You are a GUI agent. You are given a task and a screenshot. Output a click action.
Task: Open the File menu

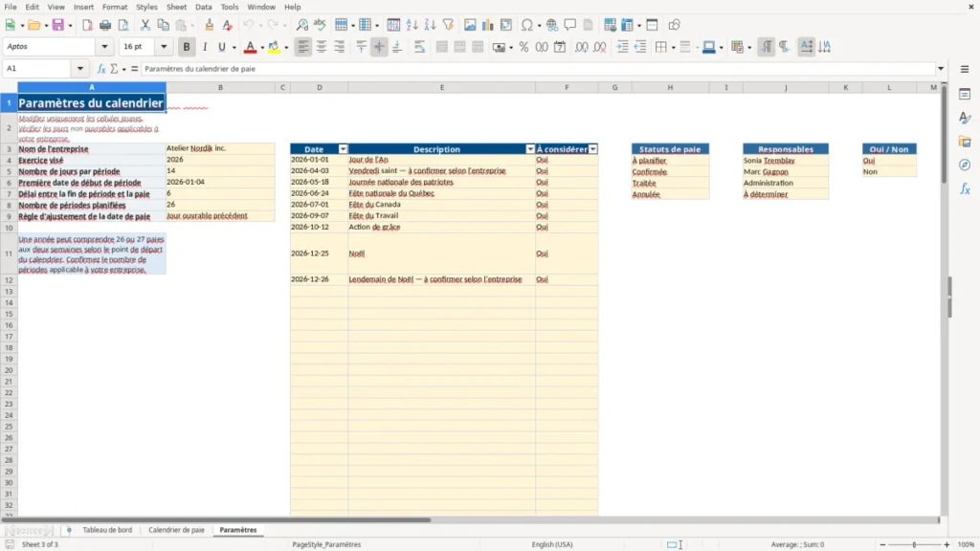click(x=11, y=7)
